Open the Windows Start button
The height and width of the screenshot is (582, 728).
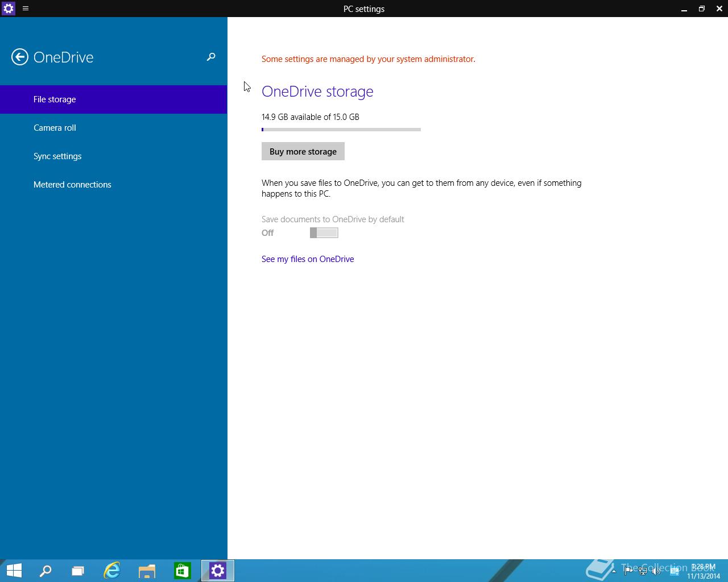click(14, 571)
